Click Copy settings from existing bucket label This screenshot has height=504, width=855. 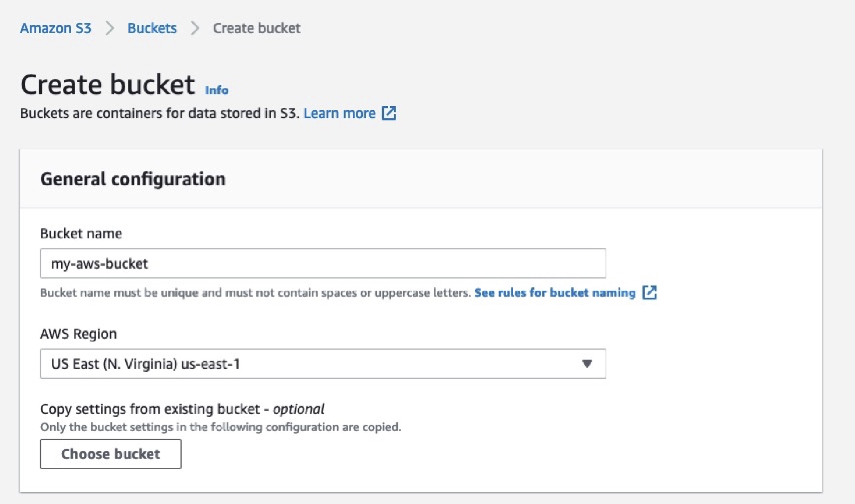[182, 408]
